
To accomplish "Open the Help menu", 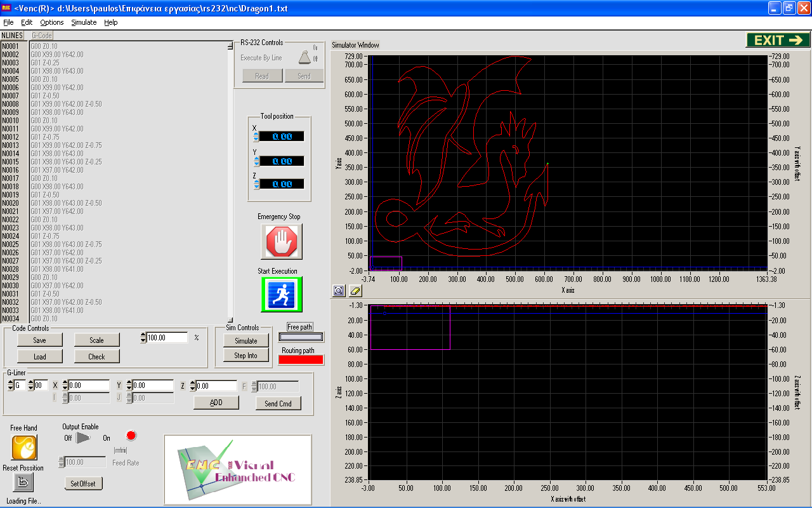I will [x=111, y=22].
